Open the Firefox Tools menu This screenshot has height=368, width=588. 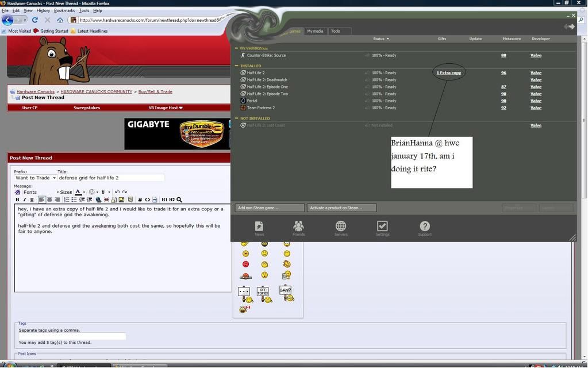click(84, 10)
